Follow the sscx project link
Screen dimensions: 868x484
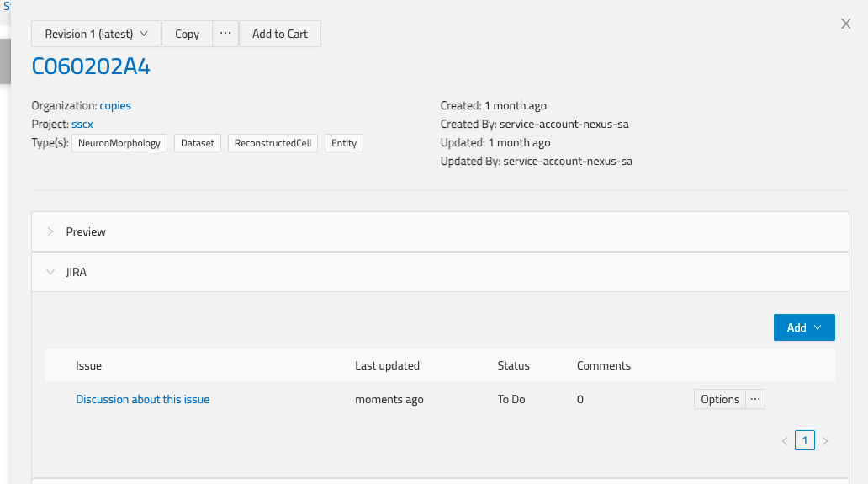click(x=82, y=124)
